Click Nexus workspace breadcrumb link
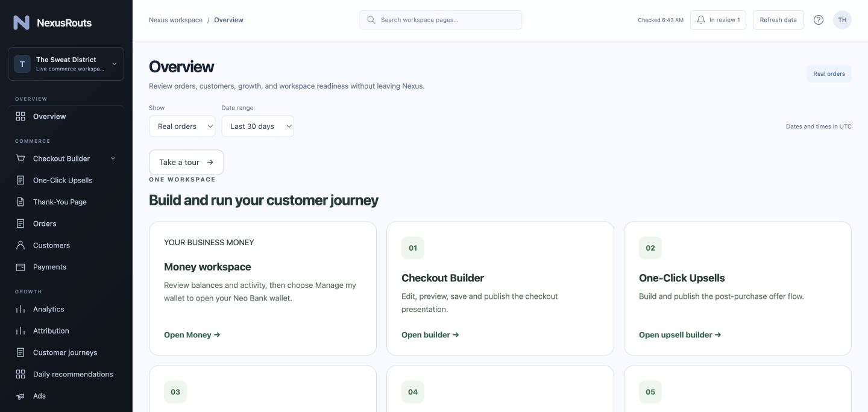 (176, 20)
